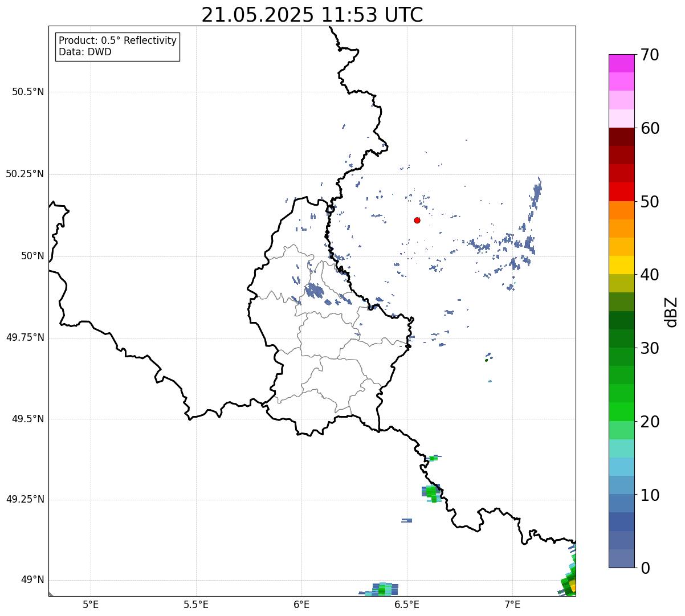
Task: Click the 'dBZ' colorbar axis label
Action: coord(671,311)
